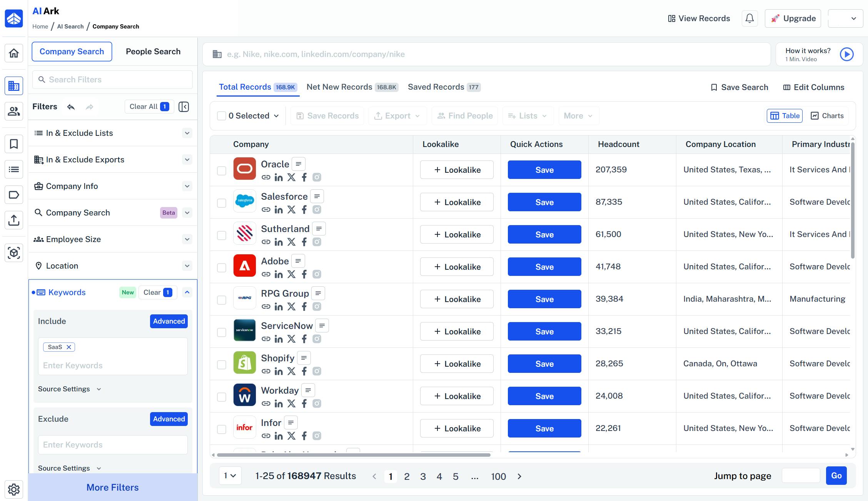Viewport: 868px width, 501px height.
Task: Open the Net New Records tab
Action: [x=352, y=87]
